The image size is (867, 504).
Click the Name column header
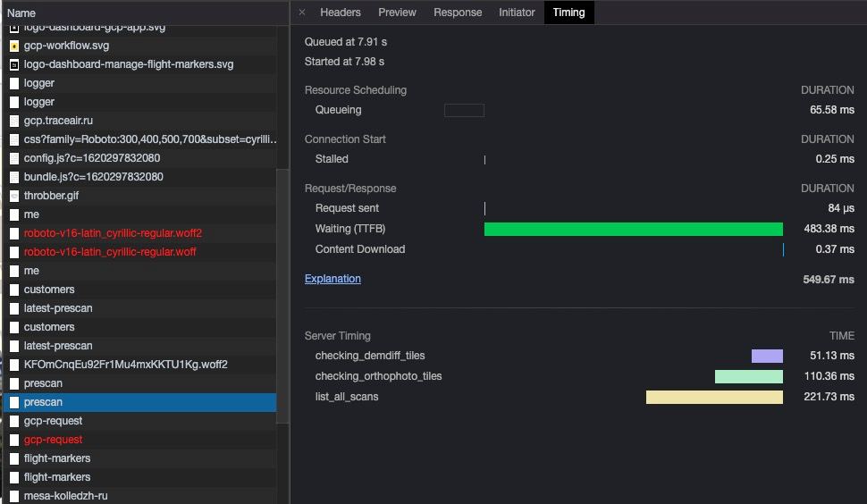coord(145,13)
